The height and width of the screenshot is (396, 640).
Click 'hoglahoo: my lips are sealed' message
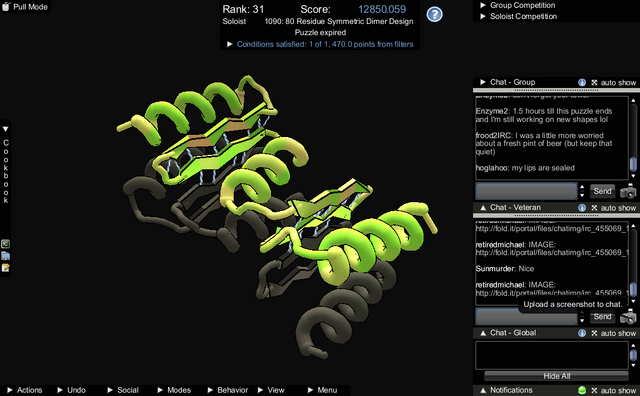coord(525,168)
